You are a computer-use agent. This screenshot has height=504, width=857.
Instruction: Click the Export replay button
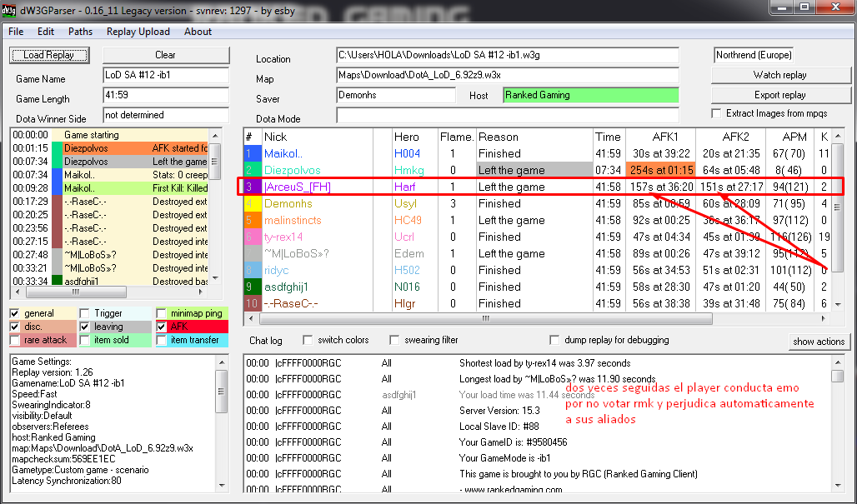(x=780, y=95)
